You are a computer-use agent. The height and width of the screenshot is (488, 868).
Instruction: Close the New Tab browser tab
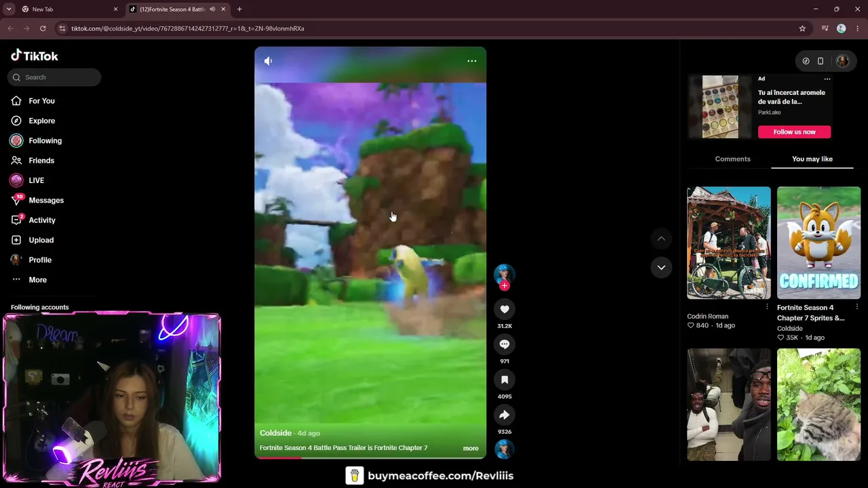click(x=115, y=9)
